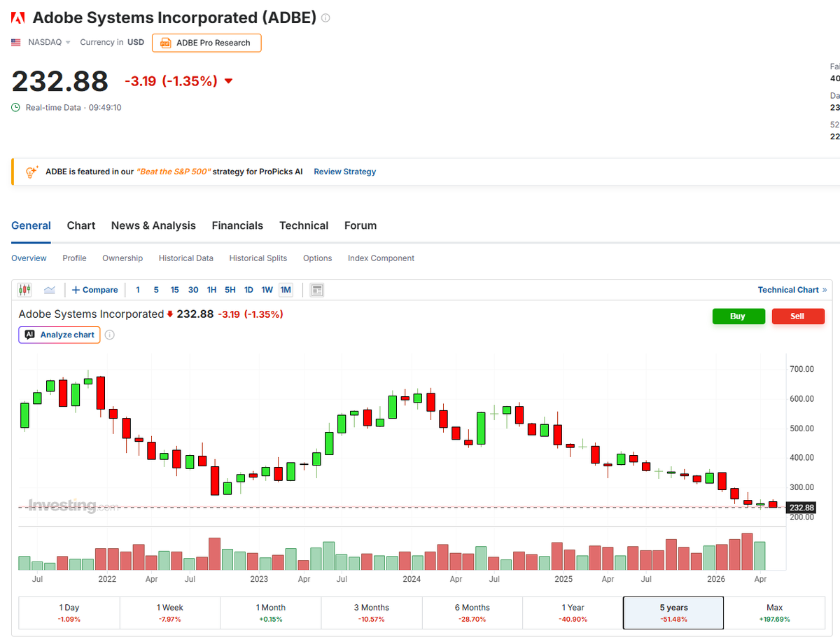Open the Chart tab

click(81, 225)
